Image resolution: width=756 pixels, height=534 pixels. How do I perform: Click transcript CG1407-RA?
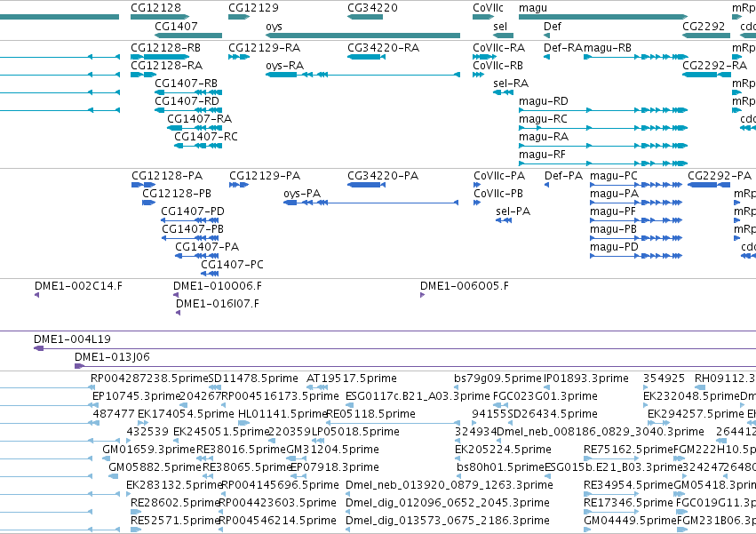point(199,119)
